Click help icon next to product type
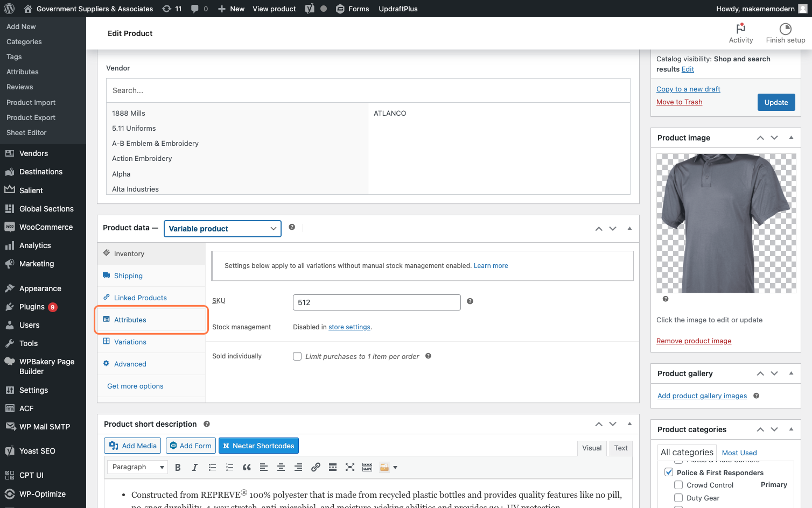 point(292,227)
